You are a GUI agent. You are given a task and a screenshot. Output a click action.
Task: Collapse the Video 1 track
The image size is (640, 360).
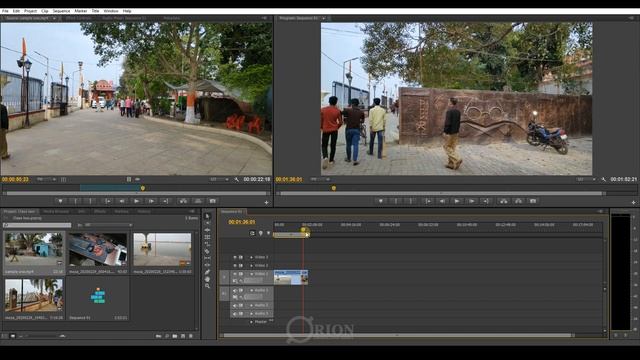point(251,274)
